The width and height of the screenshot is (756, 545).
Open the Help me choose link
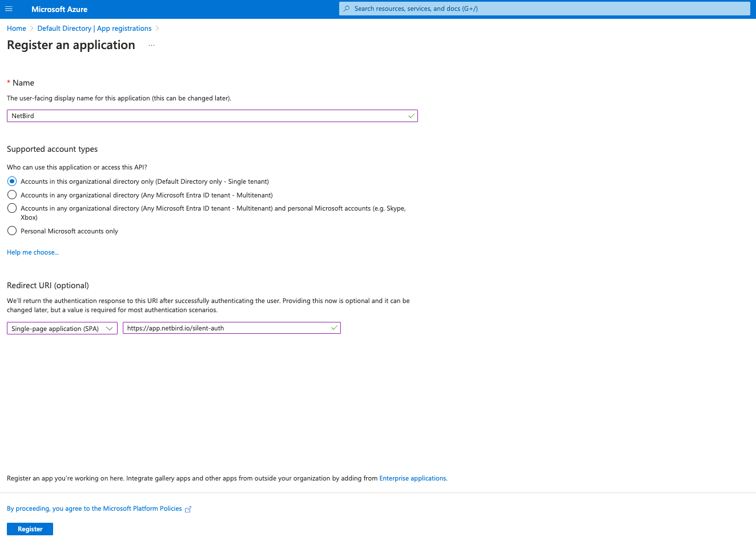[33, 252]
